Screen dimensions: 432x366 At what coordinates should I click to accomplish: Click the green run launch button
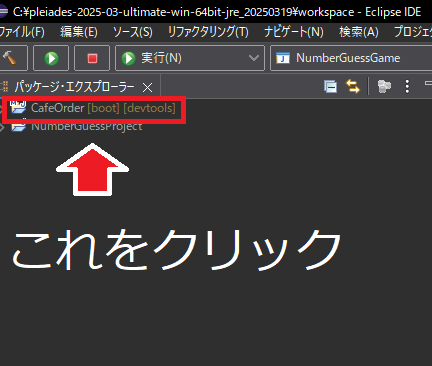tap(51, 58)
